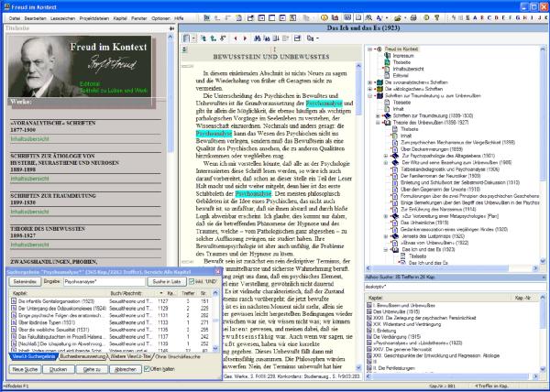Open sort dropdown arrow in Buch/Abschnitt column header
This screenshot has width=550, height=392.
[x=161, y=293]
